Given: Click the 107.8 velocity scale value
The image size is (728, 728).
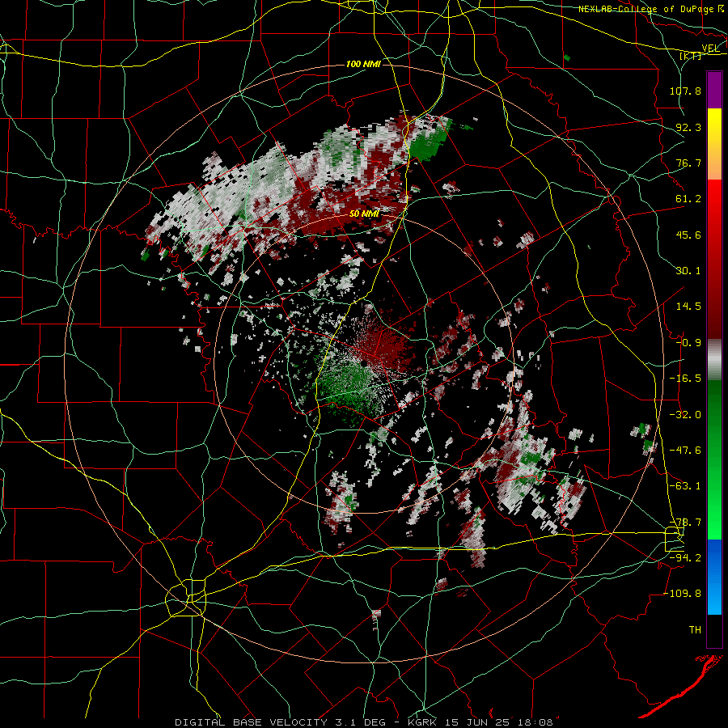Looking at the screenshot, I should (685, 91).
